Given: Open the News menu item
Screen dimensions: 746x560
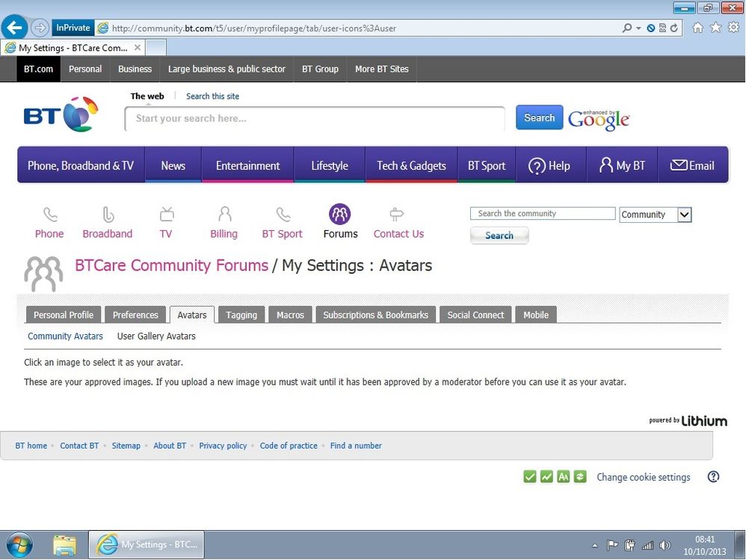Looking at the screenshot, I should point(173,165).
